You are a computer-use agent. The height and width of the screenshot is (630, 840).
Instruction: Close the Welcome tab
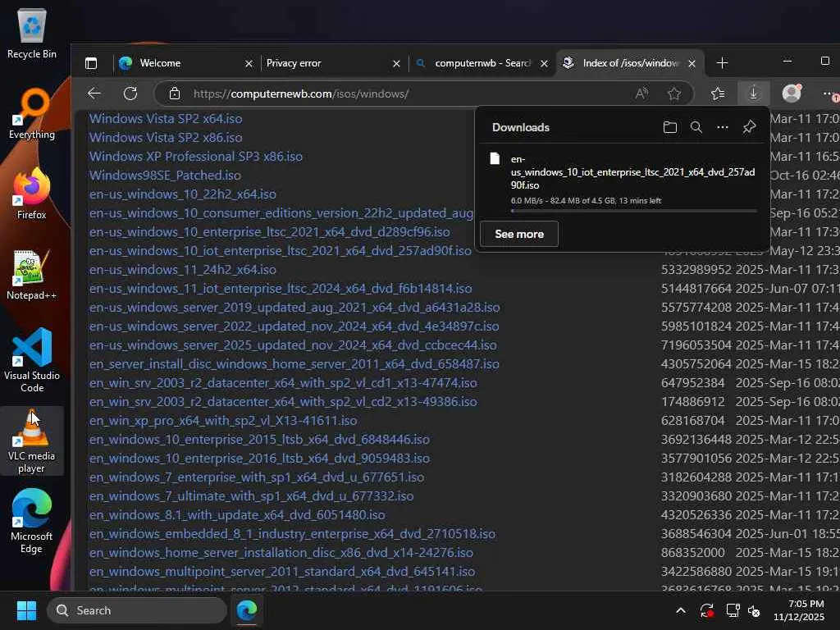coord(249,63)
